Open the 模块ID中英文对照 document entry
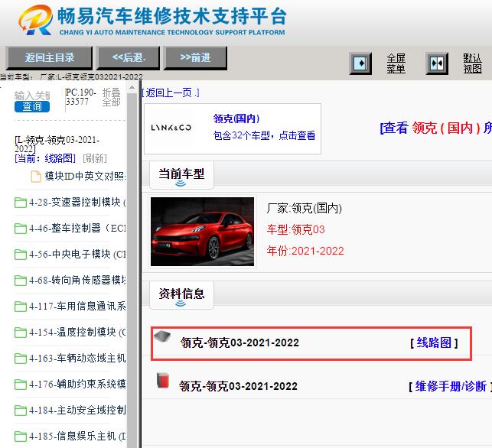This screenshot has height=448, width=492. (x=85, y=176)
